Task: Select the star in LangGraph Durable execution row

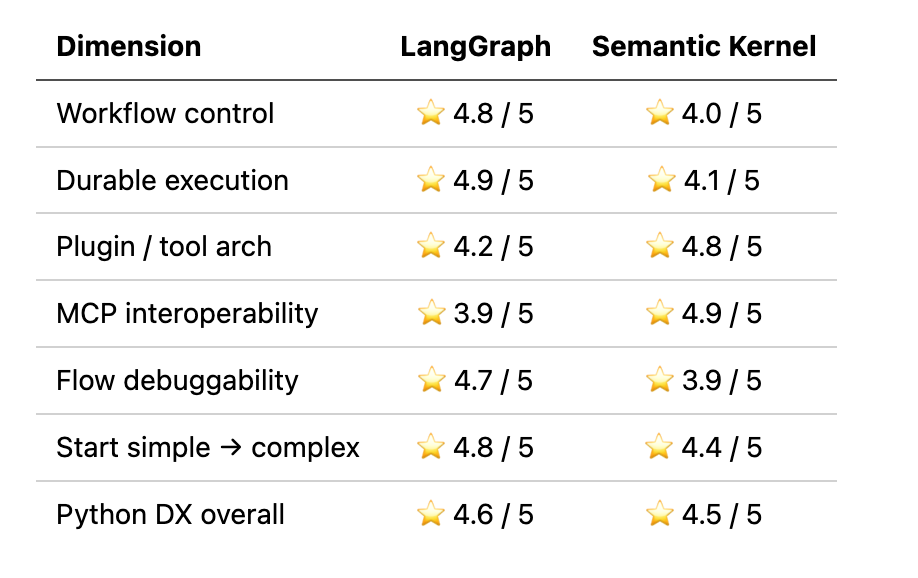Action: click(430, 179)
